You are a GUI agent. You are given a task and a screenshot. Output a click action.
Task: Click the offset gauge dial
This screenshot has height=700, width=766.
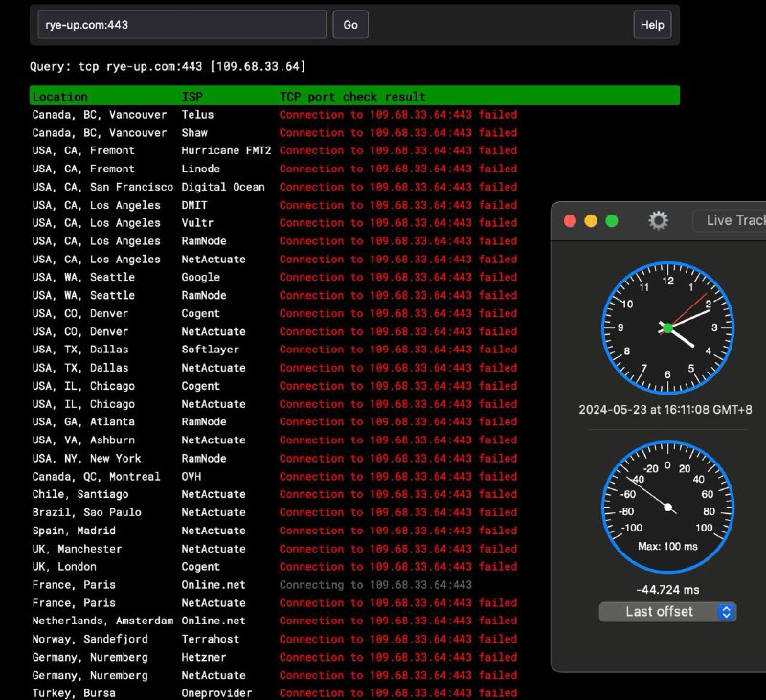click(x=666, y=508)
